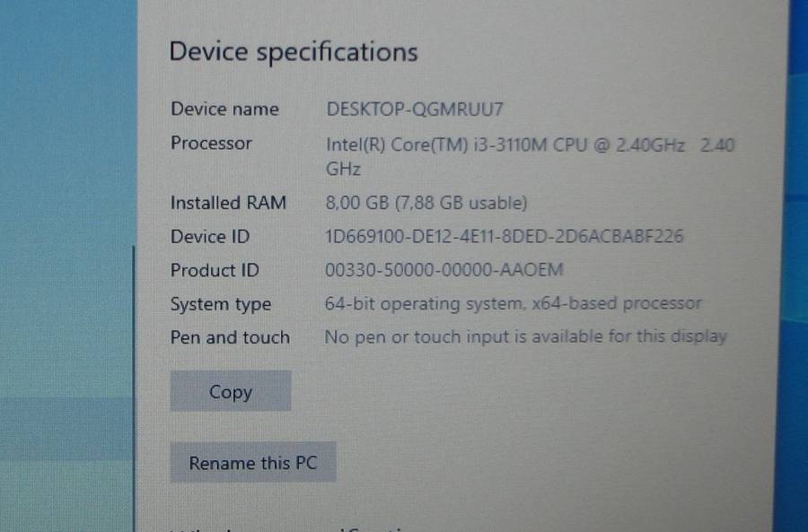
Task: Click the Copy button under device specifications
Action: click(x=231, y=391)
